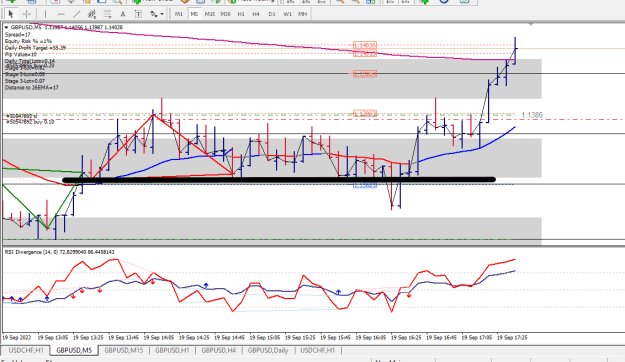Pick the vertical line drawing tool

[x=45, y=14]
